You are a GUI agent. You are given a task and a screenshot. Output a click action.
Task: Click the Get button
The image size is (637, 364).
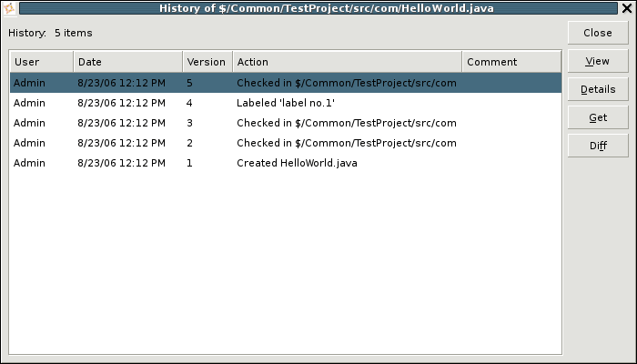pos(597,117)
